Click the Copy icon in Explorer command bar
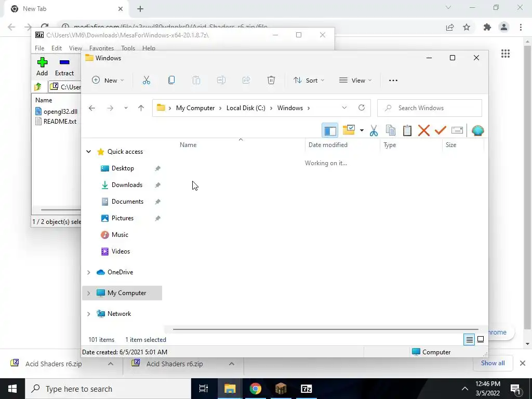The height and width of the screenshot is (399, 532). (x=171, y=81)
